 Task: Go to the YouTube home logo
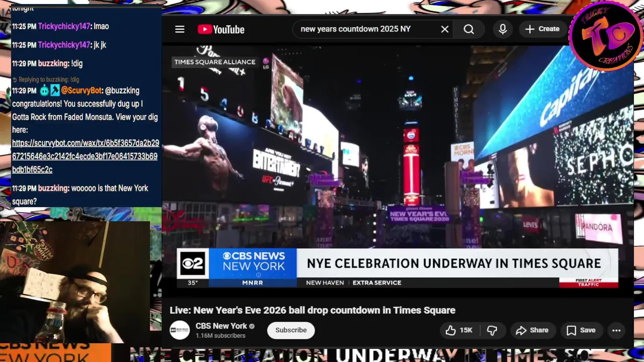(x=221, y=29)
